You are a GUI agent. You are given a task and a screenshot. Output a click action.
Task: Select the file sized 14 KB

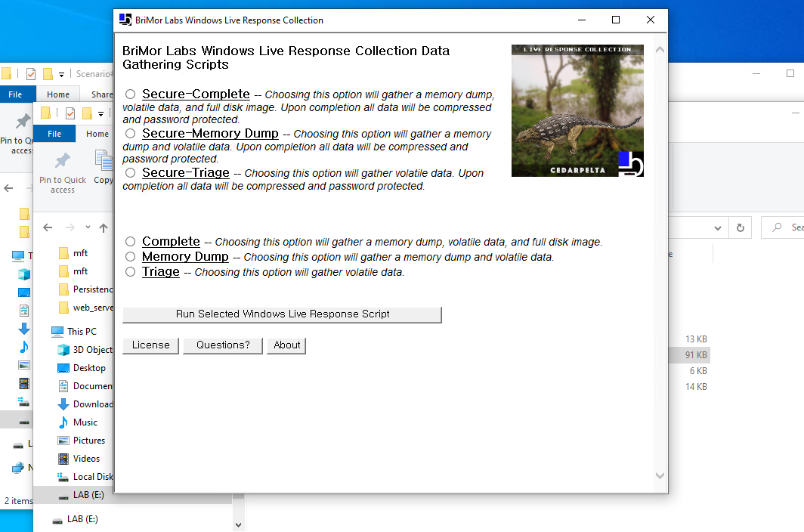coord(696,387)
